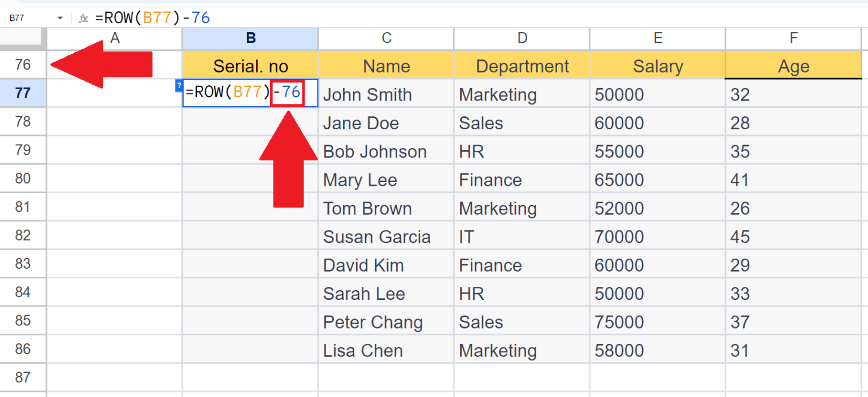The image size is (868, 397).
Task: Select the Department header cell
Action: 521,65
